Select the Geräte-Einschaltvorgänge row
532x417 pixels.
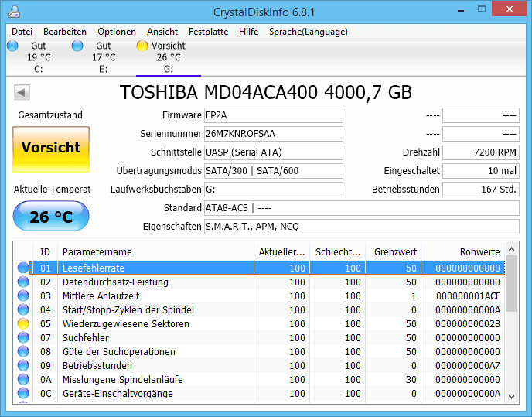[x=261, y=393]
